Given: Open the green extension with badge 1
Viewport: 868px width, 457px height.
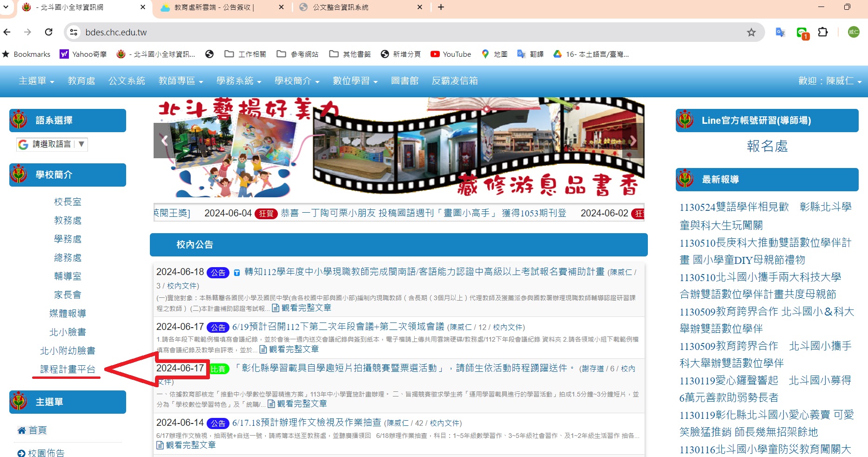Looking at the screenshot, I should coord(802,33).
